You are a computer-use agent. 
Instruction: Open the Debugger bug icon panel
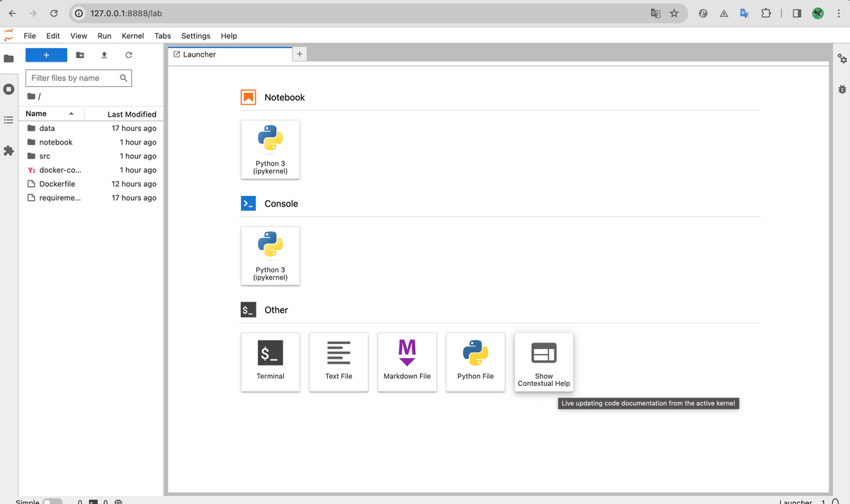point(841,89)
